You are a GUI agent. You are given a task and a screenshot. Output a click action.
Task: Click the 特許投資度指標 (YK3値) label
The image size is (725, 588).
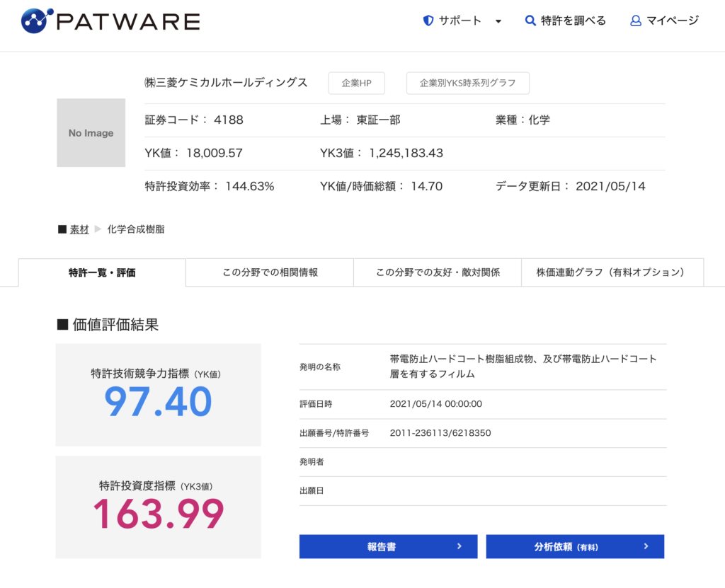tap(156, 486)
